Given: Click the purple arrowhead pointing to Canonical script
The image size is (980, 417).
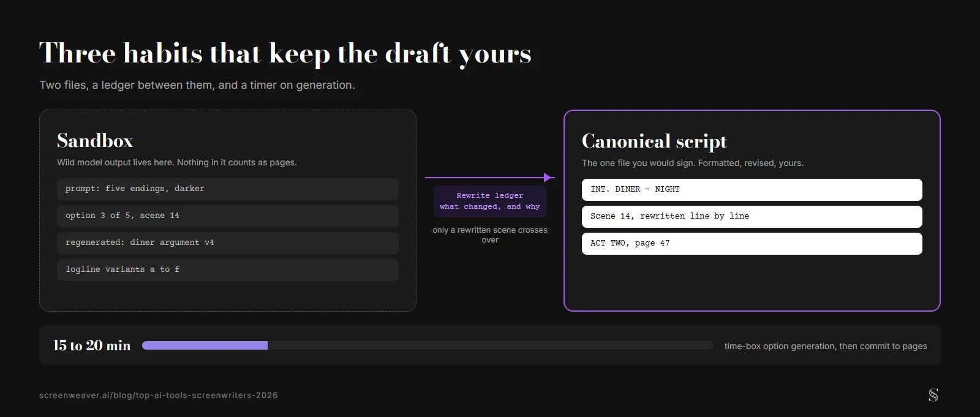Looking at the screenshot, I should [549, 178].
